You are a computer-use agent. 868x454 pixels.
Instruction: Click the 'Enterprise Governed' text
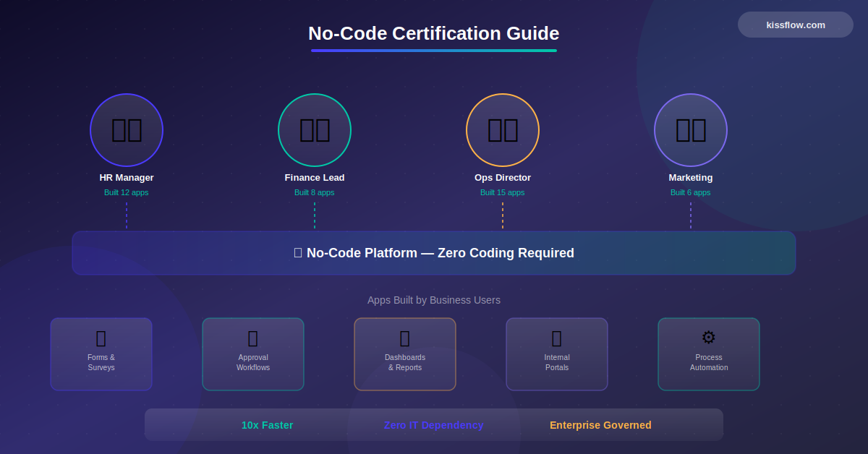pyautogui.click(x=600, y=425)
